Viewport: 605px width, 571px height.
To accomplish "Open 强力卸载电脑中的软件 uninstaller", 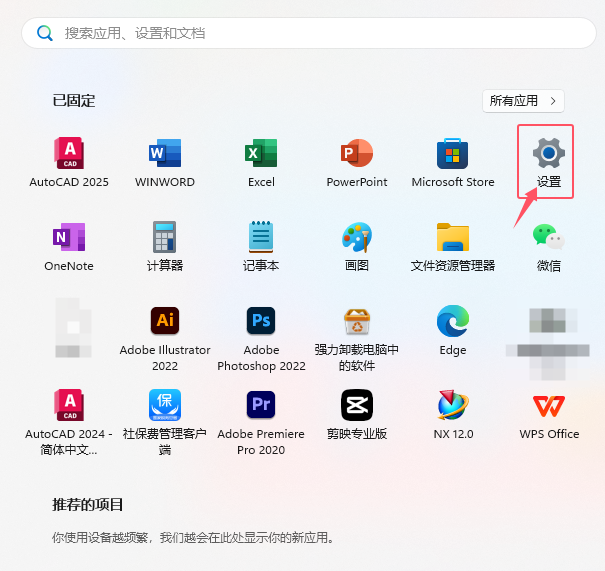I will pos(357,339).
